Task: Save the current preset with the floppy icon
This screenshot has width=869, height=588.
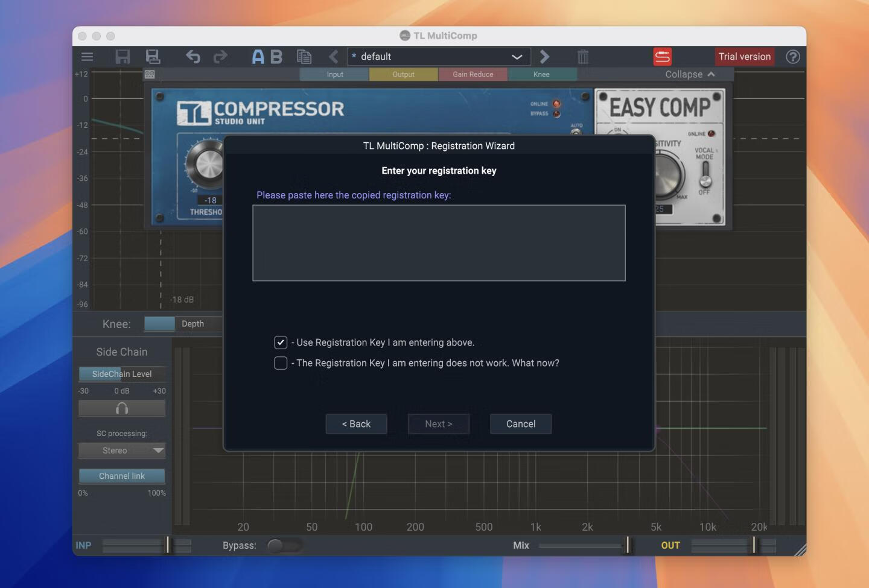Action: point(124,56)
